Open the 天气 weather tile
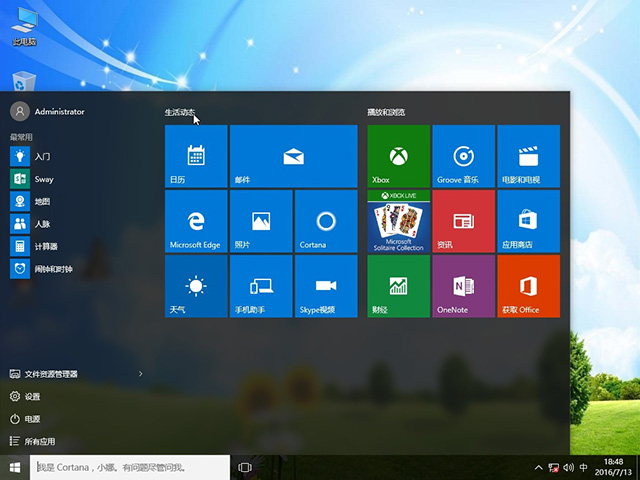The width and height of the screenshot is (640, 480). pyautogui.click(x=196, y=286)
